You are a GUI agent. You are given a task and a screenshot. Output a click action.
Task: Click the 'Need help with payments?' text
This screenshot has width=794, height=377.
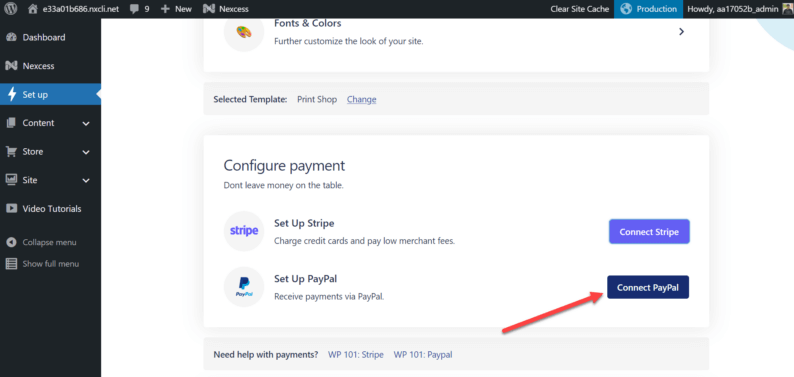(x=266, y=355)
